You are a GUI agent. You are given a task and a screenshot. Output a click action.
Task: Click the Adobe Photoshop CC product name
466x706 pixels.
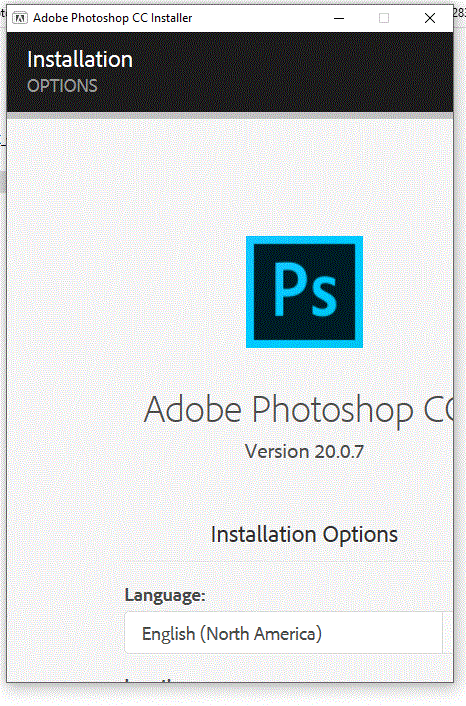click(x=299, y=410)
